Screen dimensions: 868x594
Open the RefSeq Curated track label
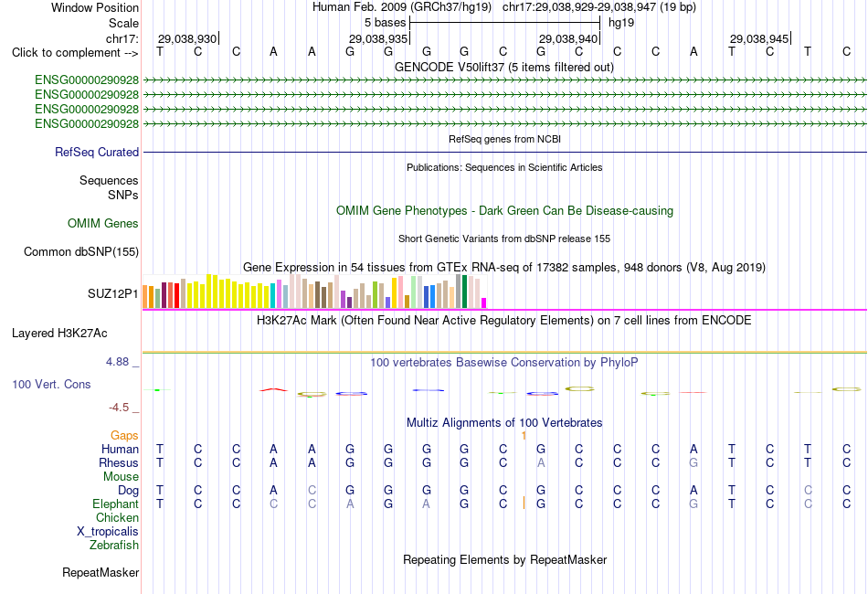tap(97, 152)
